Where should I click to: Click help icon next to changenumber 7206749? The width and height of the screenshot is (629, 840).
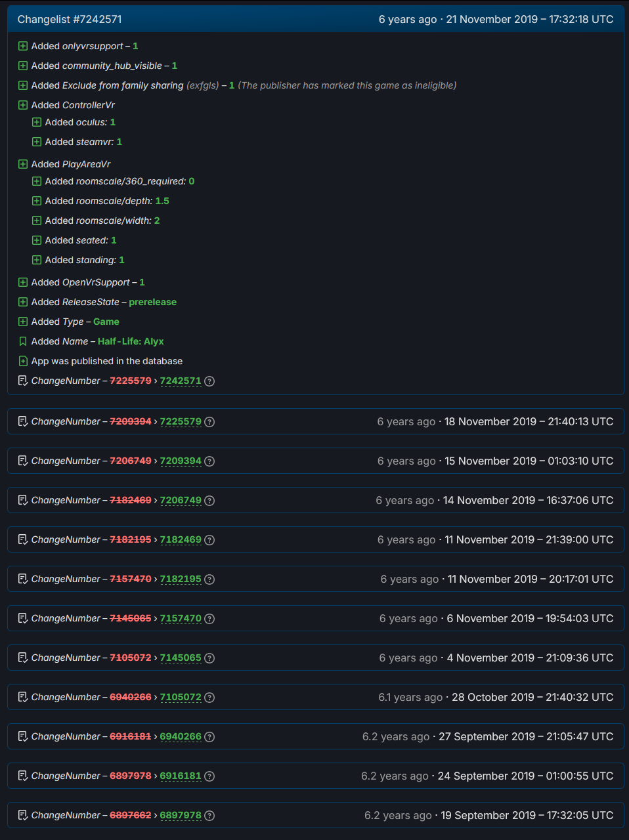209,501
